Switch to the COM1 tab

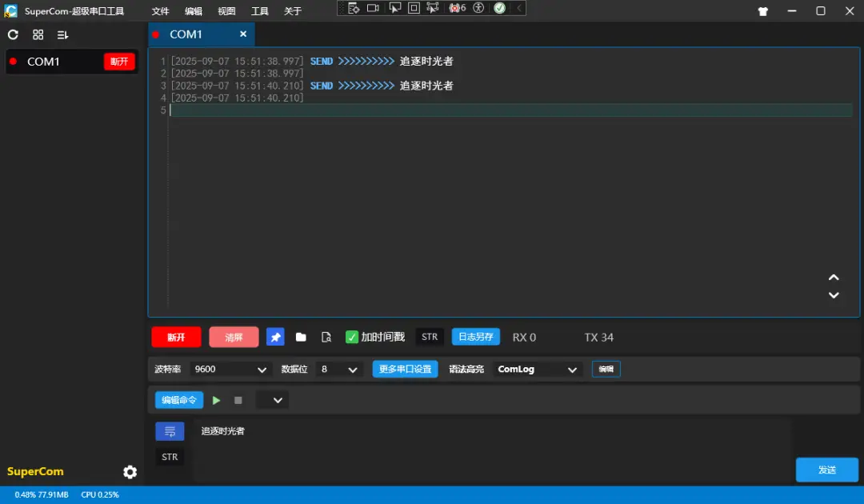click(x=187, y=34)
